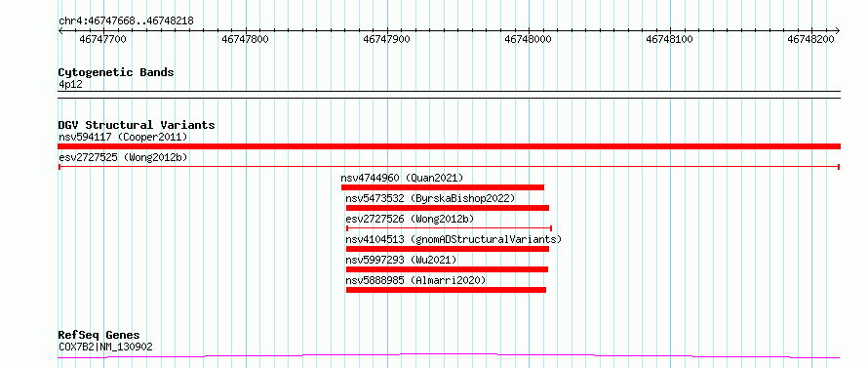Click ruler tick label 46748100

point(670,39)
